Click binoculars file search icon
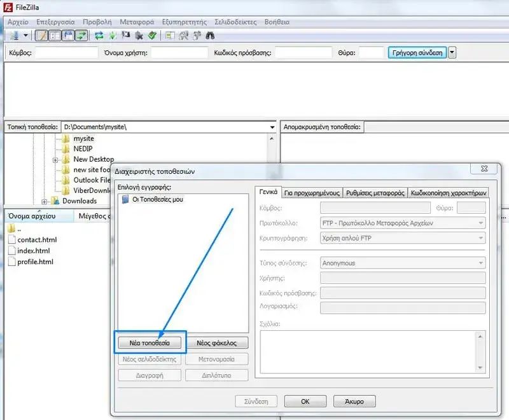This screenshot has width=509, height=420. (x=210, y=36)
